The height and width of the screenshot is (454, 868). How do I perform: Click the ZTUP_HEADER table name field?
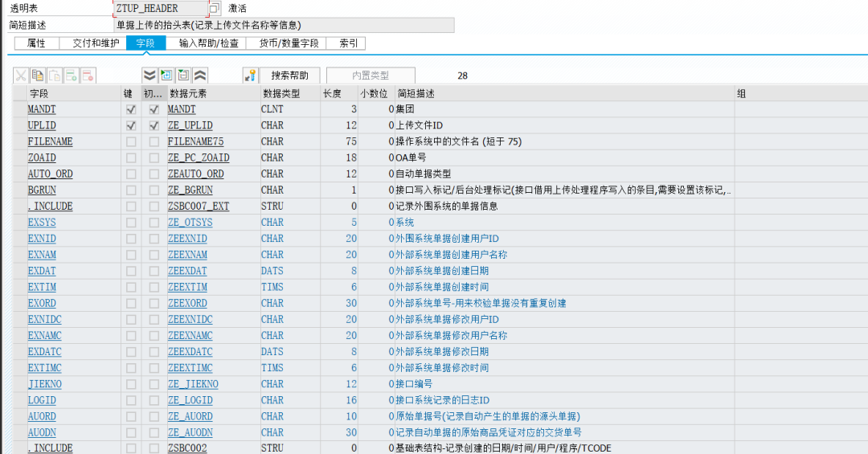(161, 8)
